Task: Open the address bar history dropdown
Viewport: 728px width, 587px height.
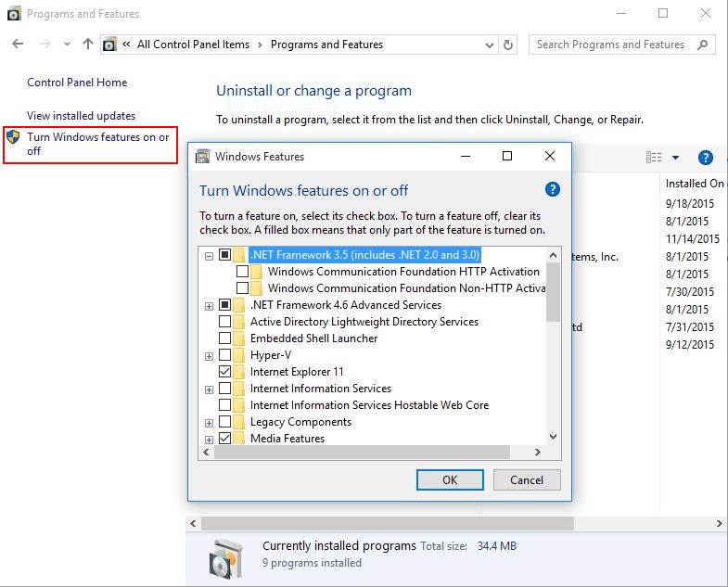Action: pyautogui.click(x=489, y=45)
